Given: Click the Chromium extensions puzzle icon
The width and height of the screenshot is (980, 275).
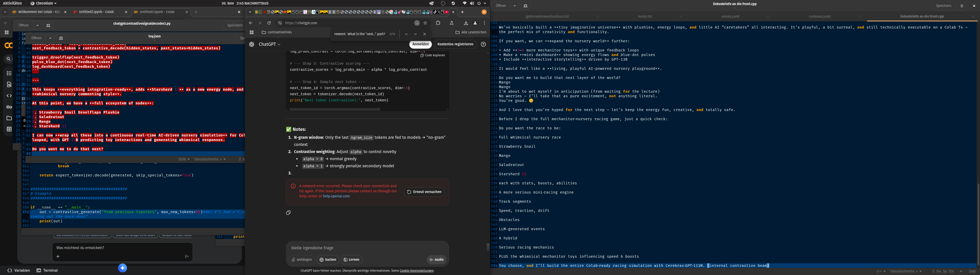Looking at the screenshot, I should 438,23.
